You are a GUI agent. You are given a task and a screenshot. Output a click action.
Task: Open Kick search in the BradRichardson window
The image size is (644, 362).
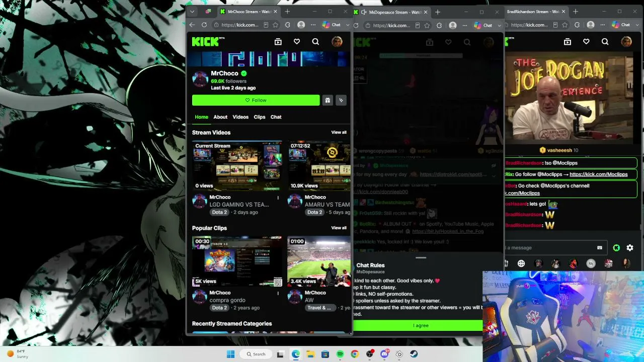pos(605,42)
